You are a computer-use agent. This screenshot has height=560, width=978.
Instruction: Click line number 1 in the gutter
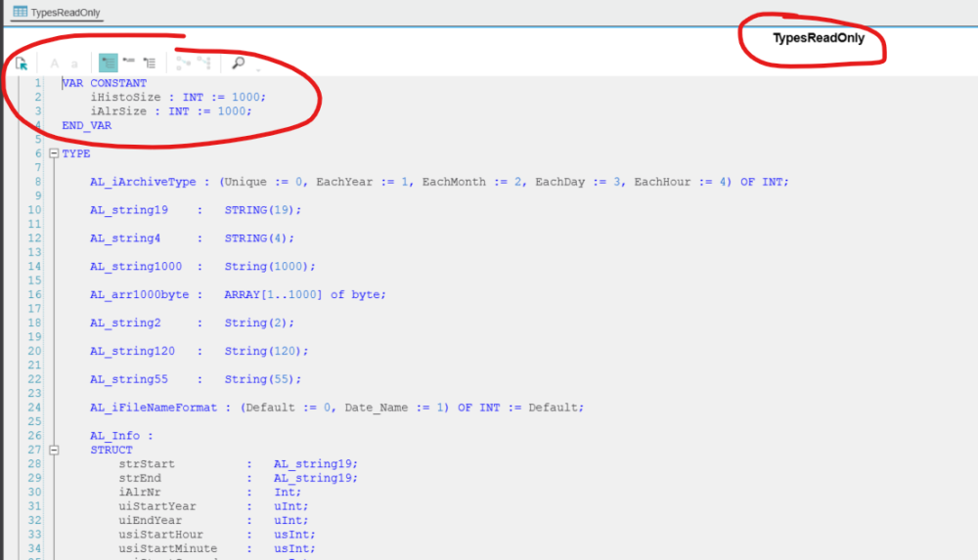(x=37, y=83)
